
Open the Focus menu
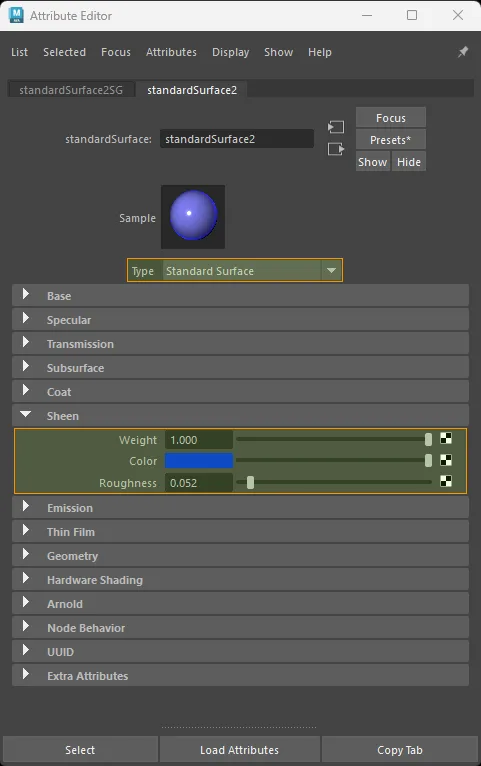tap(116, 52)
